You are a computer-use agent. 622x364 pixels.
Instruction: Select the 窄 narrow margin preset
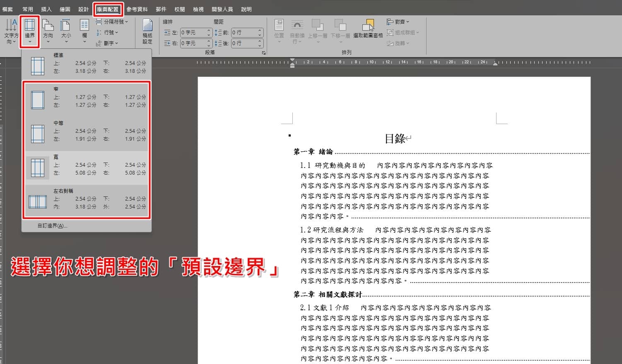click(x=87, y=100)
